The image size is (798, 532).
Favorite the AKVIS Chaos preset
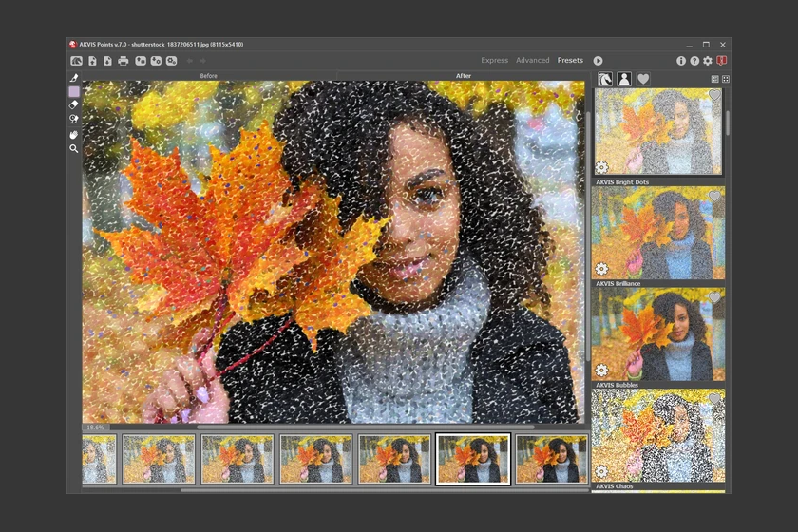[714, 399]
